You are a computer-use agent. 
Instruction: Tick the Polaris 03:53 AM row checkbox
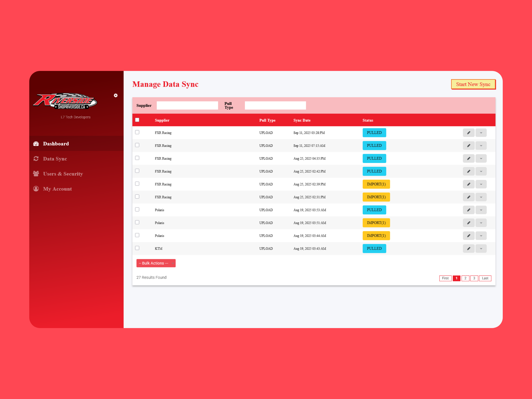(137, 209)
